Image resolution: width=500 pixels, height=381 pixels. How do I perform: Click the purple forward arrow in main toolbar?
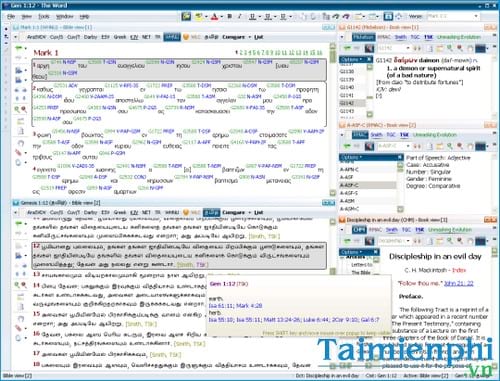click(346, 16)
